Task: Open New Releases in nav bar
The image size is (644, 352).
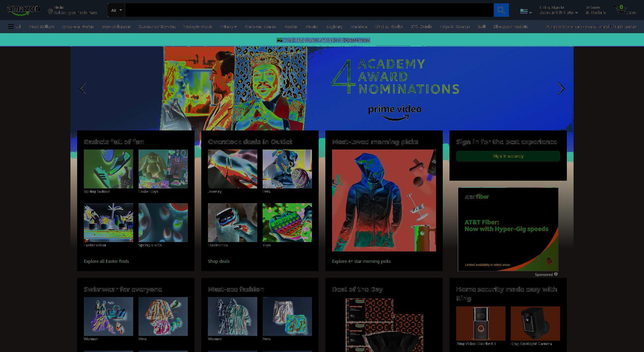Action: [x=116, y=26]
